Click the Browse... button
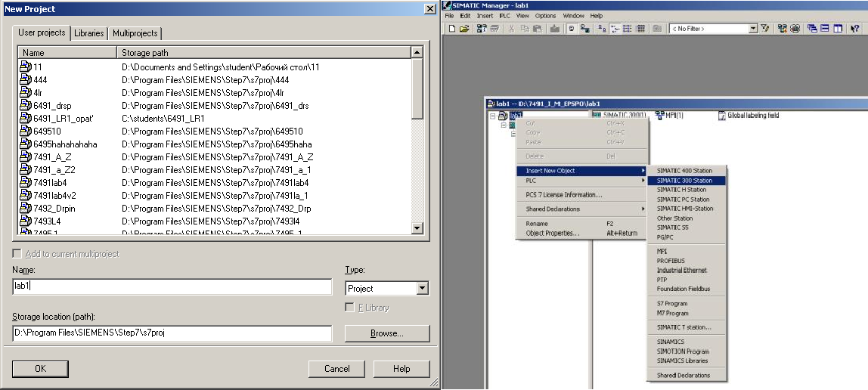The width and height of the screenshot is (868, 390). pos(387,333)
